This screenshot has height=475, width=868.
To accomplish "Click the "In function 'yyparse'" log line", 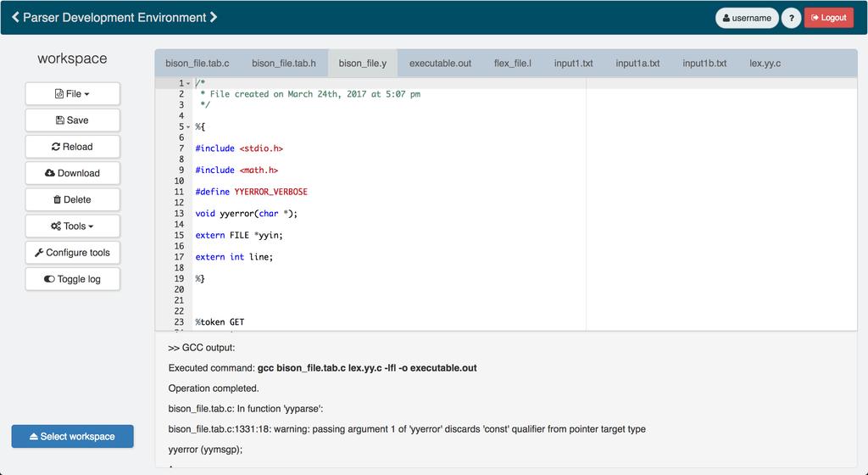I will [x=246, y=409].
